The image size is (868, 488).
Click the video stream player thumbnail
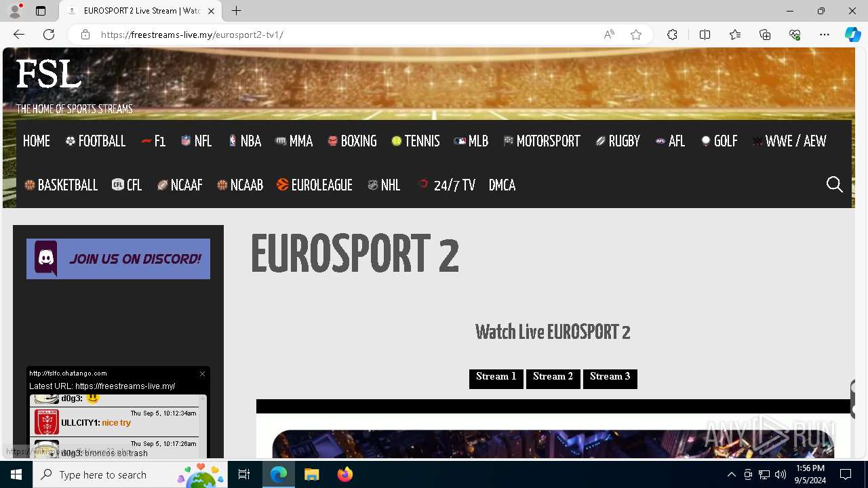point(553,444)
